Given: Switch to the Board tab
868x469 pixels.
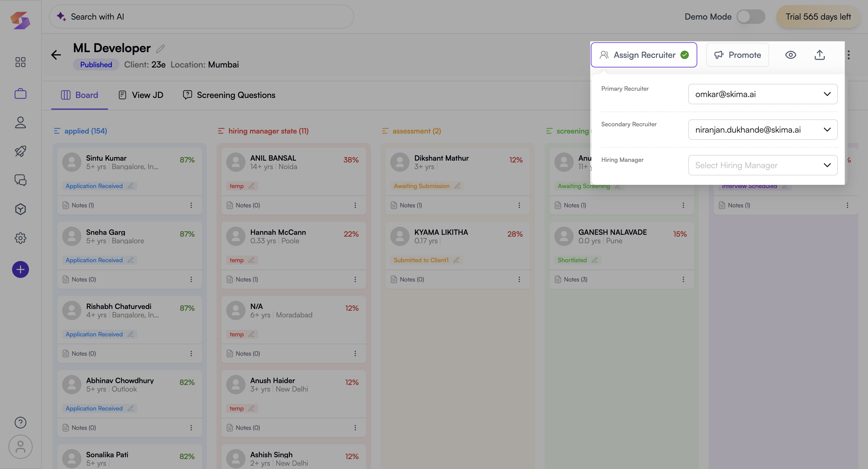Looking at the screenshot, I should tap(80, 95).
